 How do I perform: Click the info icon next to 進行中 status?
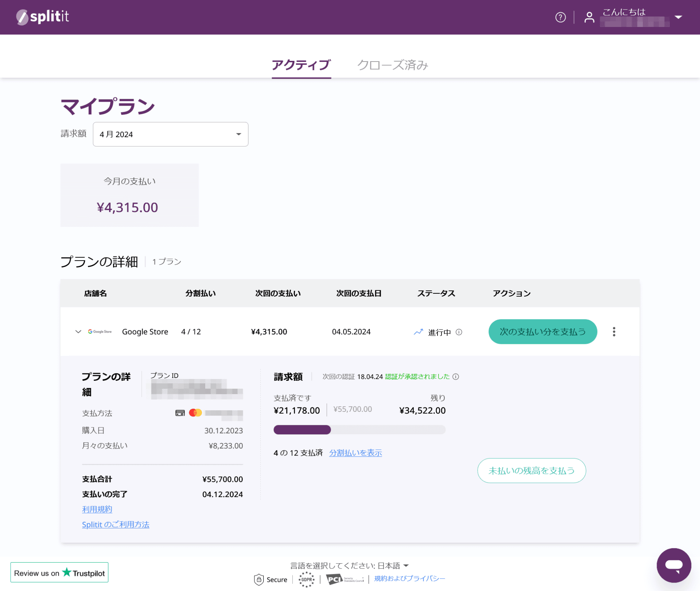[459, 332]
